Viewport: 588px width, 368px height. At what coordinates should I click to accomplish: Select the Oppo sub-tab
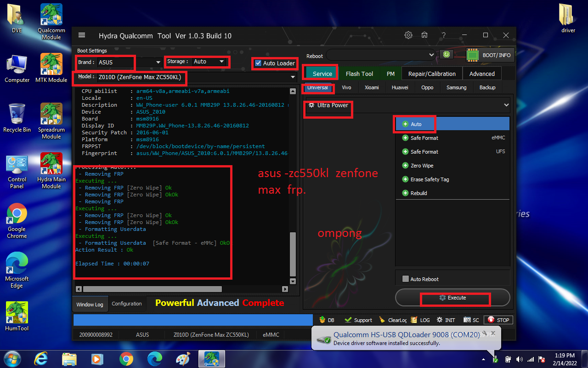point(427,87)
